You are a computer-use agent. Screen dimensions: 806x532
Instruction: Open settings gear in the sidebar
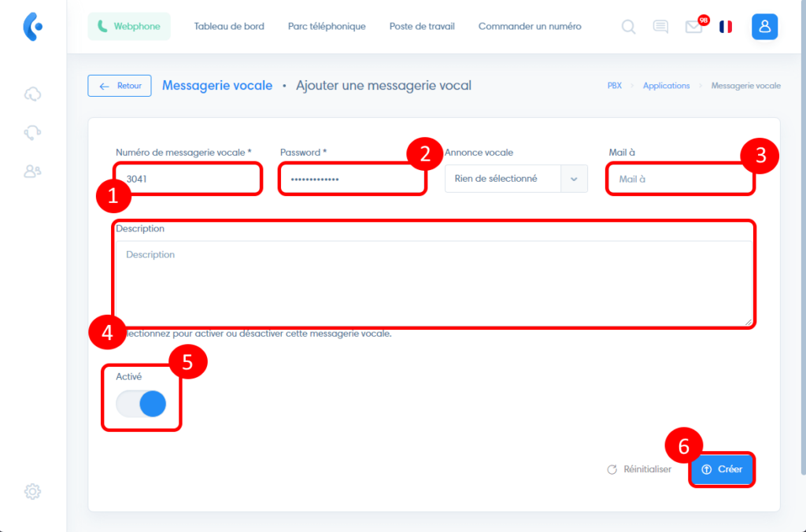(32, 492)
